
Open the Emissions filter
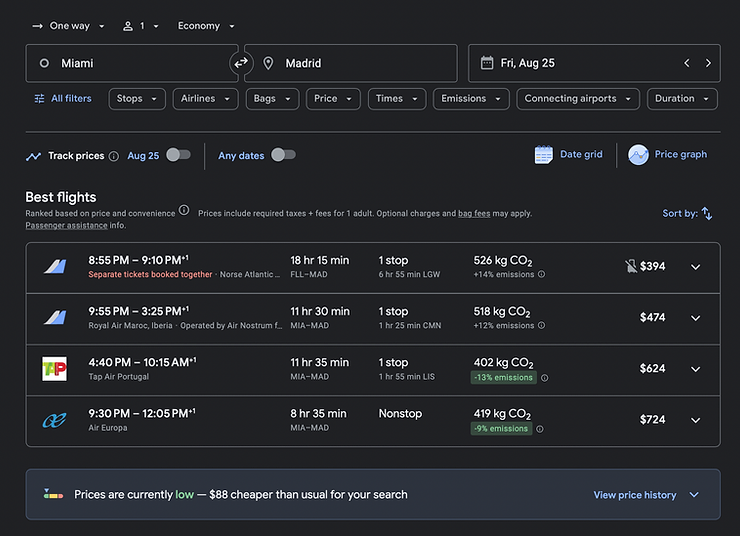[x=471, y=99]
